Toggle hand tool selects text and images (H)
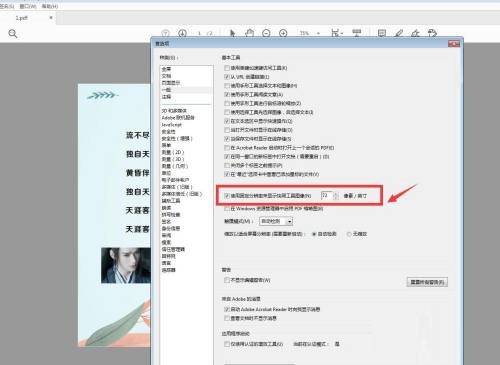The width and height of the screenshot is (500, 365). tap(227, 86)
